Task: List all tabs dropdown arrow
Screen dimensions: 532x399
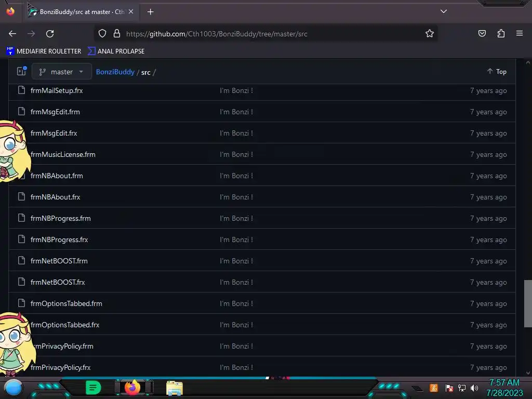Action: coord(444,11)
